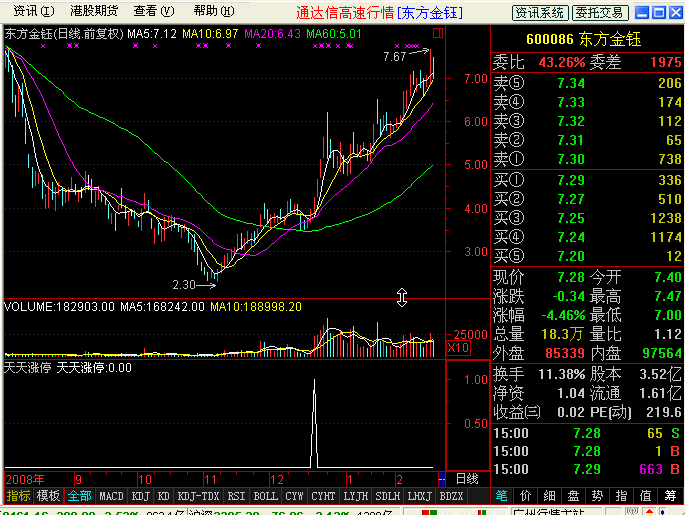This screenshot has height=515, width=685.
Task: Switch indicator to CYW
Action: 294,496
